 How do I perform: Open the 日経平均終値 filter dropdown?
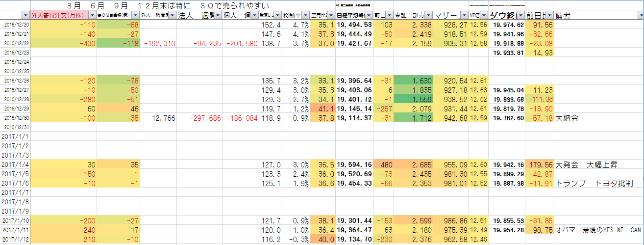(369, 15)
